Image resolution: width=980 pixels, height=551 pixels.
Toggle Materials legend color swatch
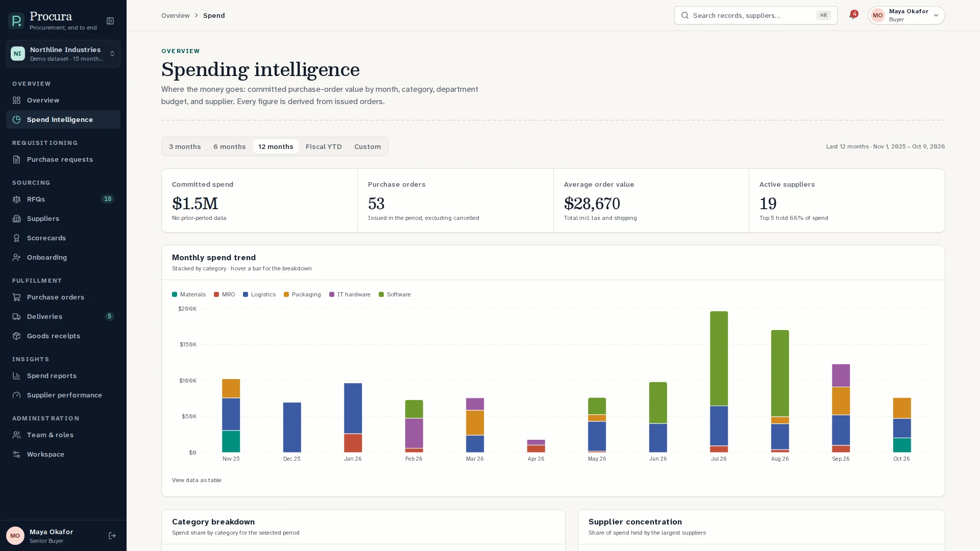(x=175, y=294)
